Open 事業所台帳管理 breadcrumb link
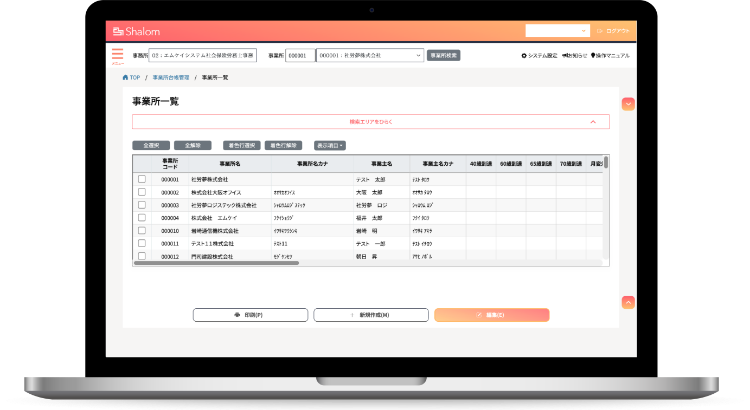The image size is (750, 410). pos(171,78)
